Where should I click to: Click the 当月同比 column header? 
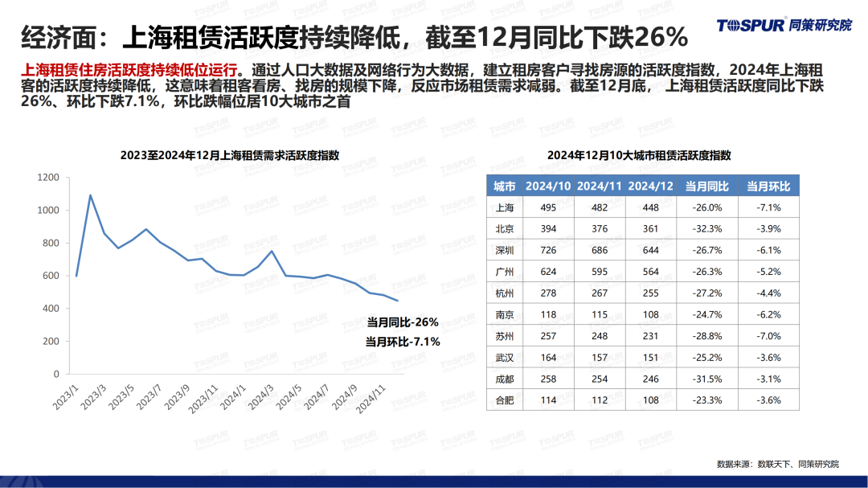tap(707, 187)
